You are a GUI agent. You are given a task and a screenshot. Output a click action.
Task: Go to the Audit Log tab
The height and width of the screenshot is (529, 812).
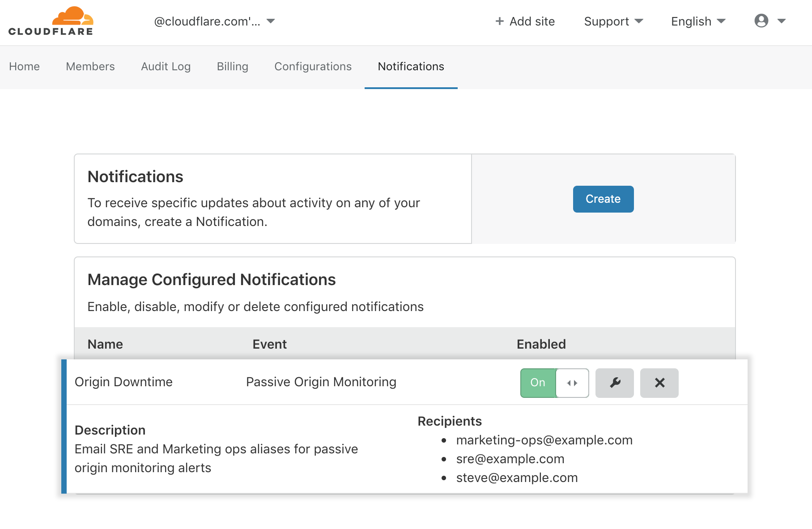point(166,67)
